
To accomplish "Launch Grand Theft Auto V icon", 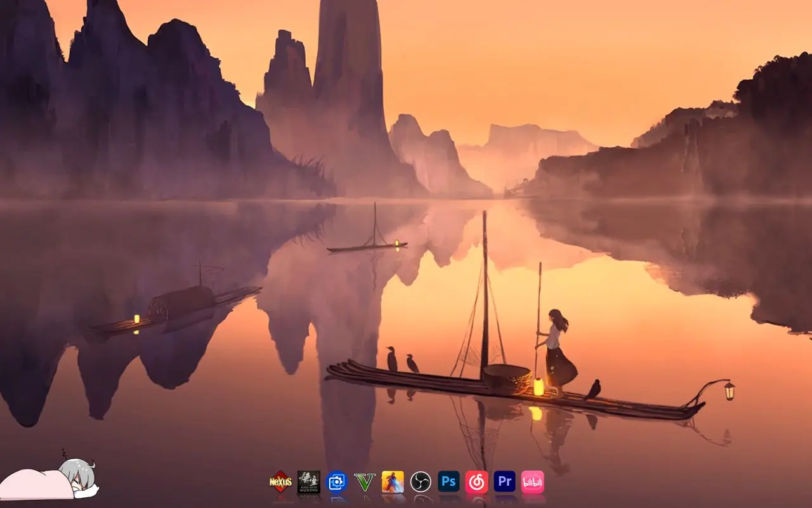I will tap(365, 482).
